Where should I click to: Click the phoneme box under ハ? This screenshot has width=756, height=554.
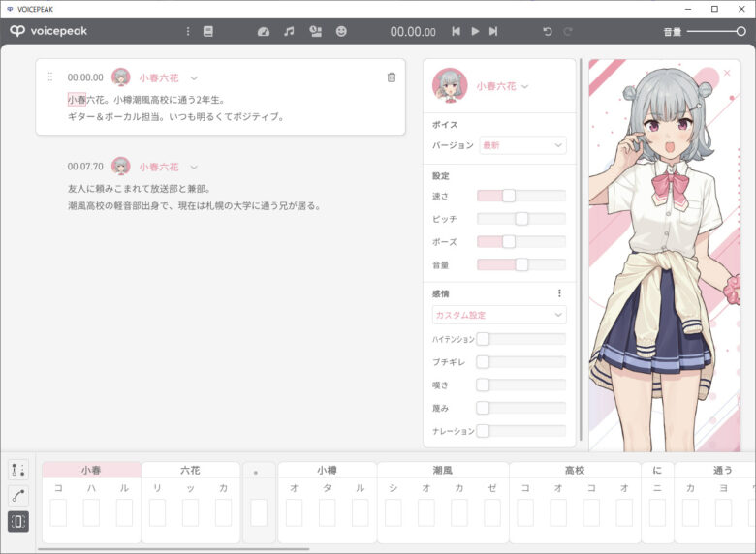point(91,512)
